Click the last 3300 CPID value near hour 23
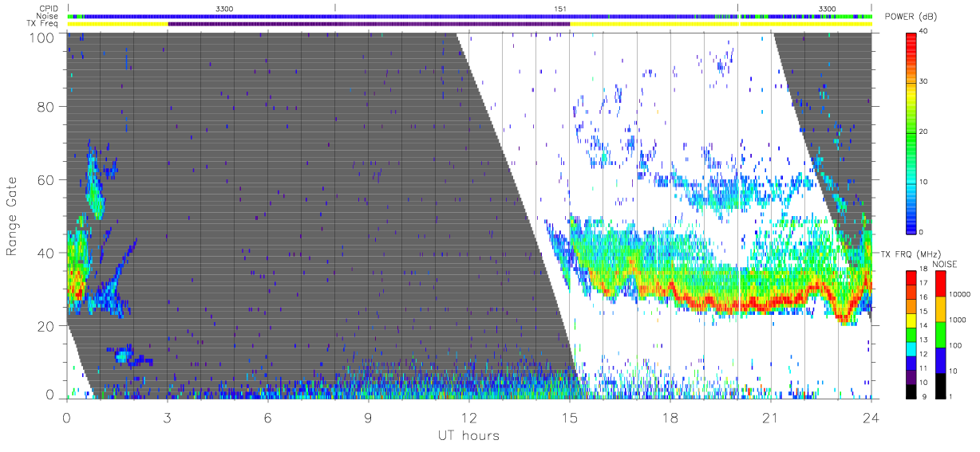This screenshot has width=980, height=452. tap(828, 9)
